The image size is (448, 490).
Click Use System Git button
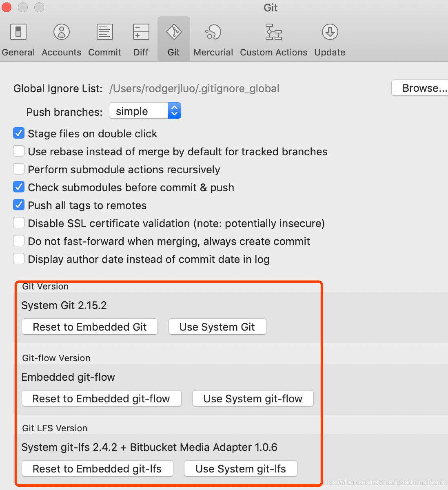coord(217,327)
